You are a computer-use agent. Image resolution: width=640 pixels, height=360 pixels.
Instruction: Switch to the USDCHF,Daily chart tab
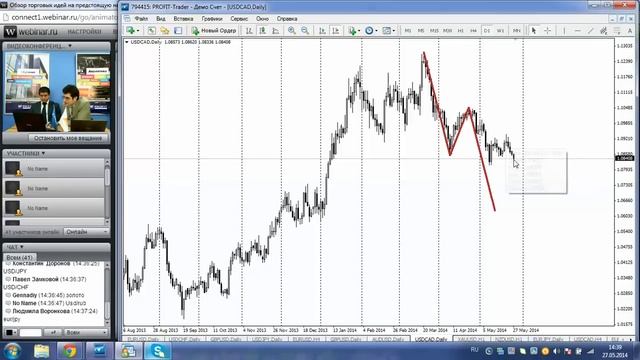184,339
